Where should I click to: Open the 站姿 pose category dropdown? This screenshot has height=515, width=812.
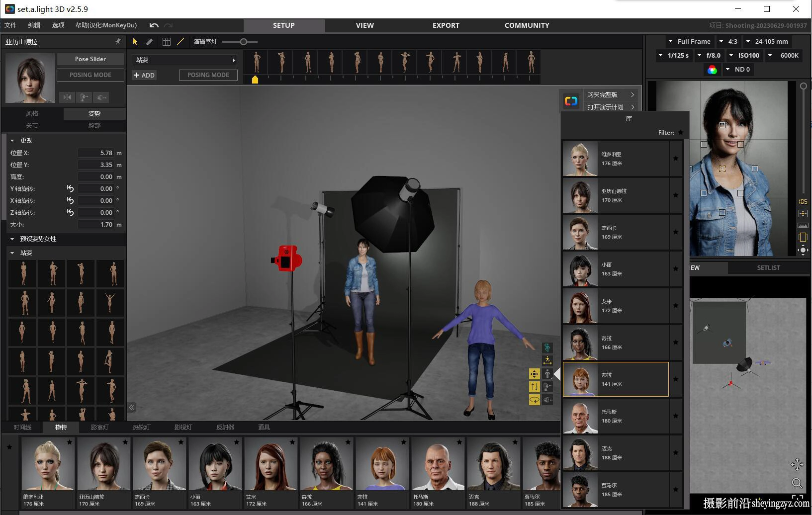[x=184, y=60]
